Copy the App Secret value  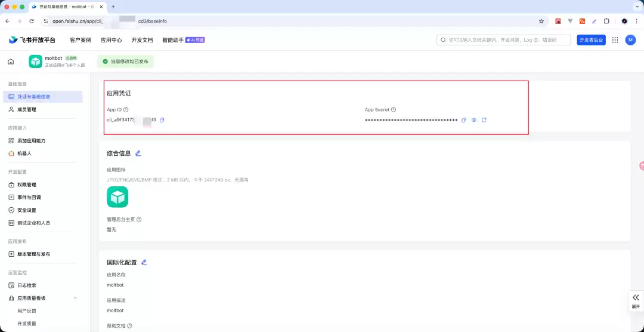464,120
